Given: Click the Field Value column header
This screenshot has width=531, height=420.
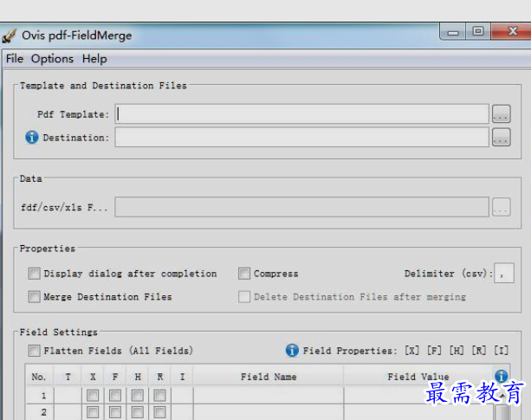Looking at the screenshot, I should click(x=418, y=377).
